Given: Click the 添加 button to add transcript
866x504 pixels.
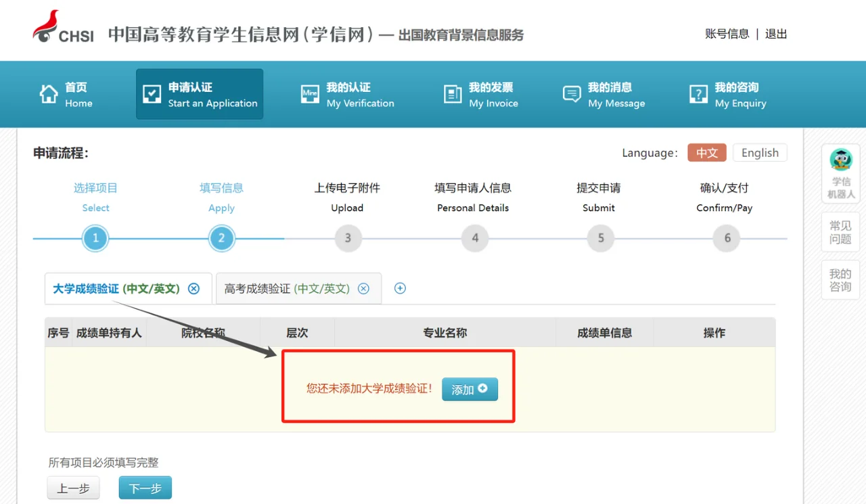Looking at the screenshot, I should pos(470,389).
